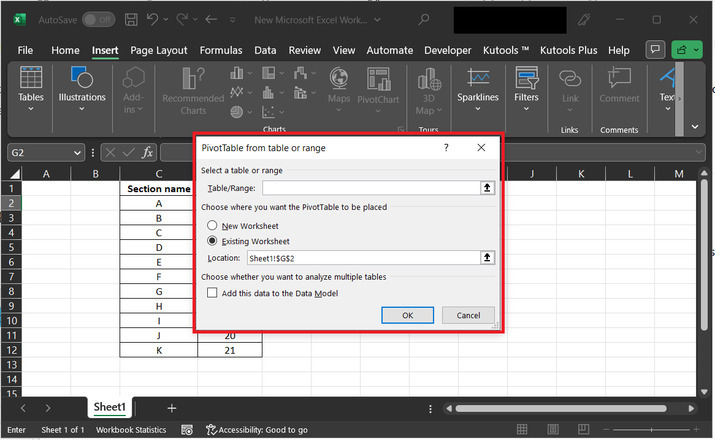The height and width of the screenshot is (440, 715).
Task: Collapse the ribbon with the chevron
Action: point(695,127)
